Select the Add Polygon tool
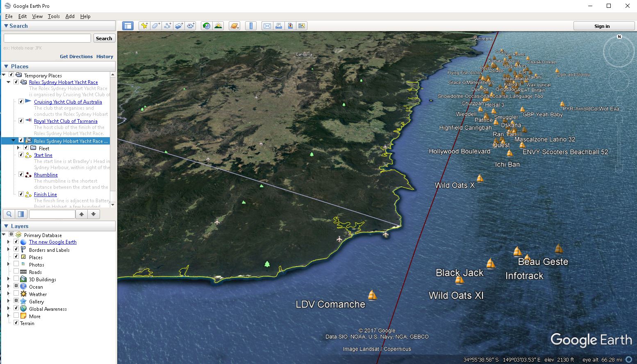 [156, 26]
